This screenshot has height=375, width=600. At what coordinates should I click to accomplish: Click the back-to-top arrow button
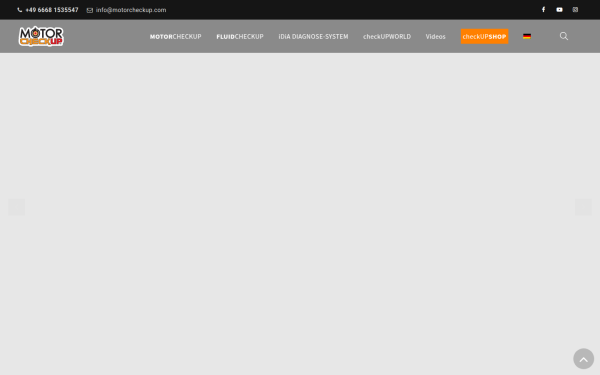(x=583, y=359)
